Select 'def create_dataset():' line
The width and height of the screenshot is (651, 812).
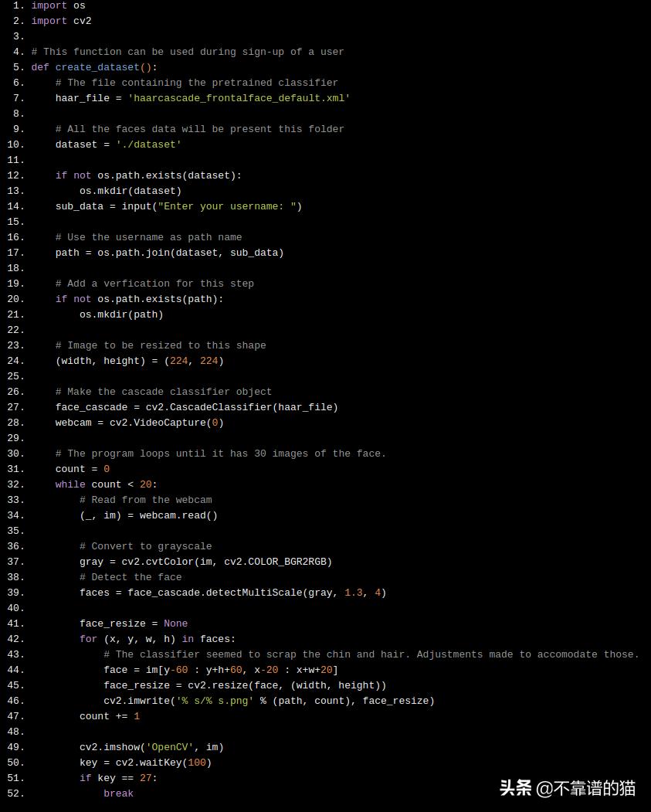coord(93,67)
